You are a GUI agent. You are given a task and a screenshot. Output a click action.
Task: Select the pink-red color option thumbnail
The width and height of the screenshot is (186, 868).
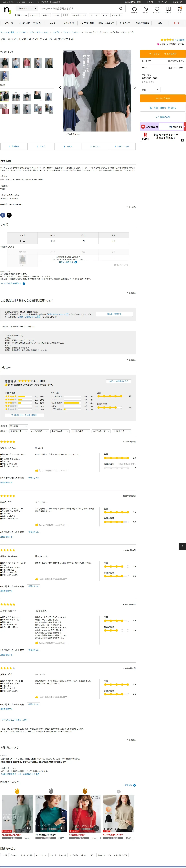(27, 63)
